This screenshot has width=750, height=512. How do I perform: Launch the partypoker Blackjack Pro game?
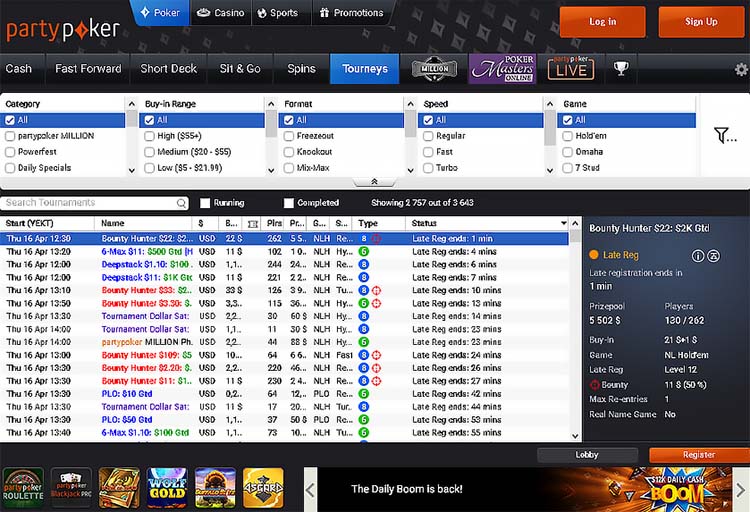[71, 488]
